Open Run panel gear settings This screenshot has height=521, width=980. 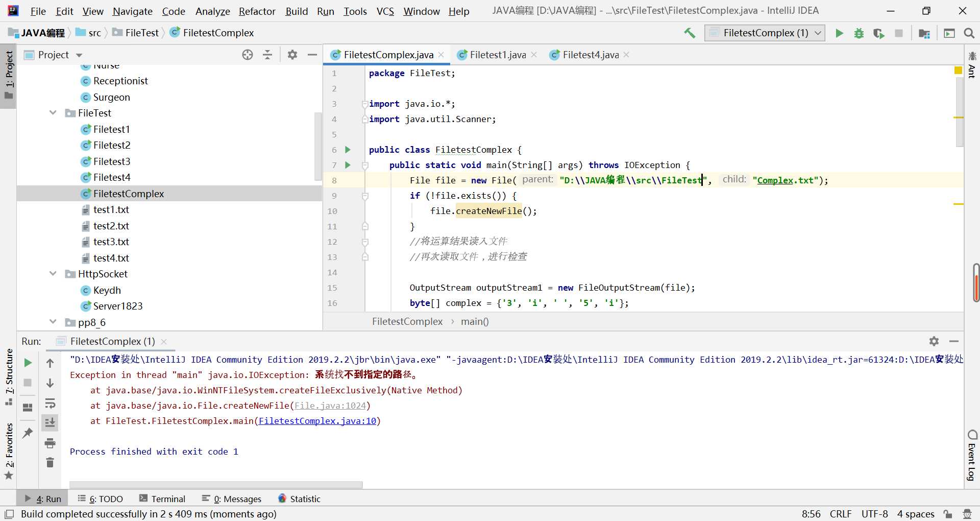(934, 341)
